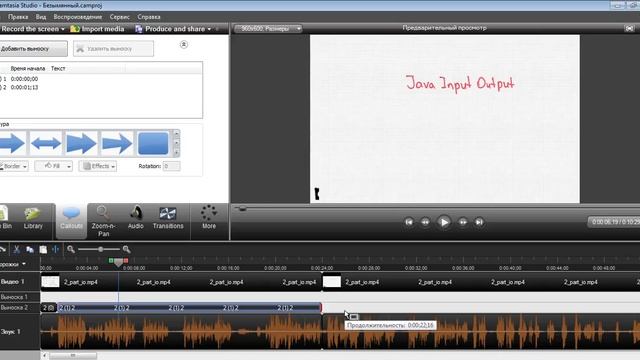Click the red selection-end marker
This screenshot has height=360, width=640.
pyautogui.click(x=126, y=260)
